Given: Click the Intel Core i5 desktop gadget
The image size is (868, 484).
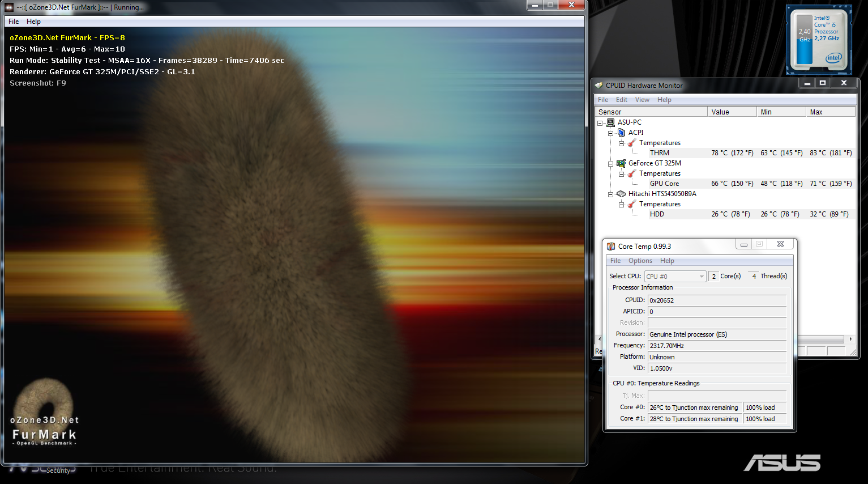Looking at the screenshot, I should (819, 40).
